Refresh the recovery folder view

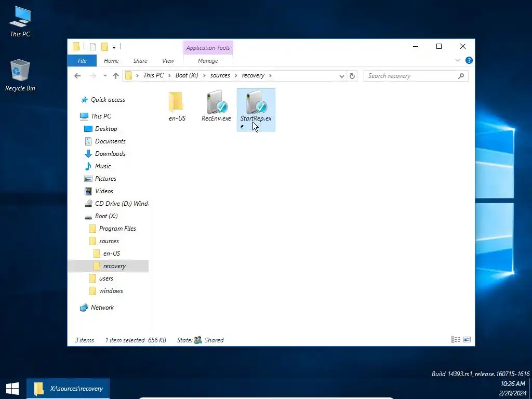[x=352, y=76]
